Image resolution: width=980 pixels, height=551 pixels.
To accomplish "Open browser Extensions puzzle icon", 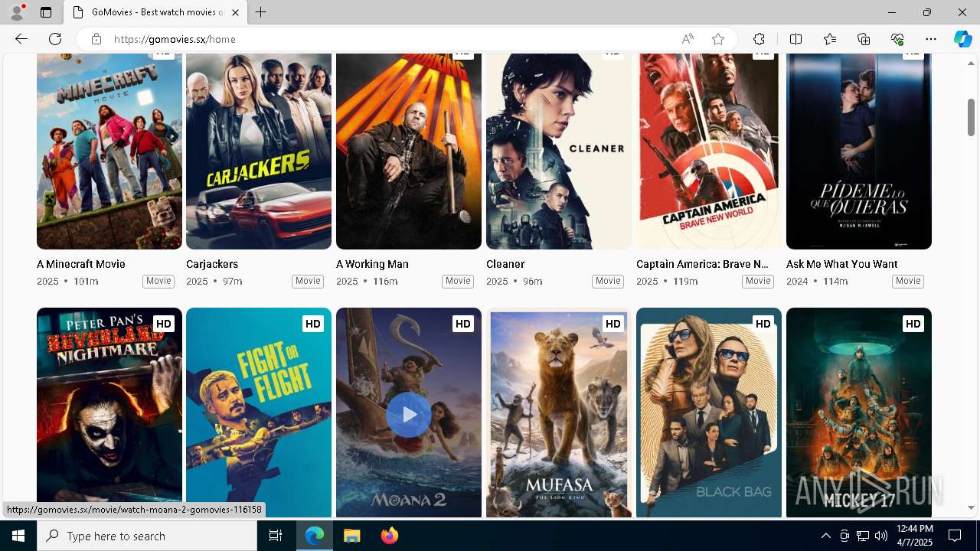I will click(759, 39).
